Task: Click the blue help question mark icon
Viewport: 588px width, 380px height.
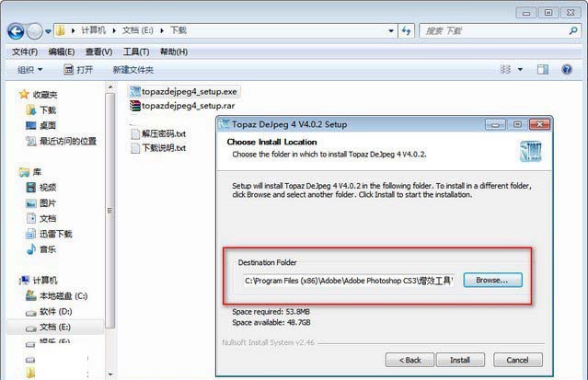Action: 567,69
